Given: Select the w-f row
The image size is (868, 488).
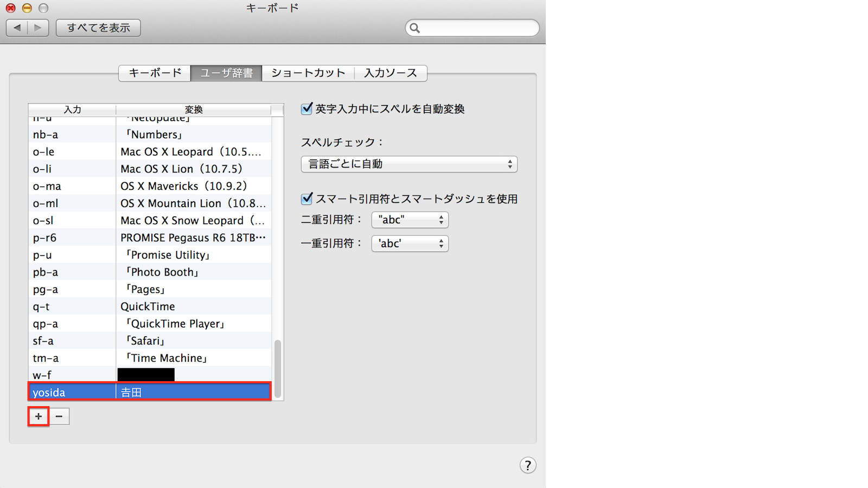Looking at the screenshot, I should pyautogui.click(x=150, y=375).
